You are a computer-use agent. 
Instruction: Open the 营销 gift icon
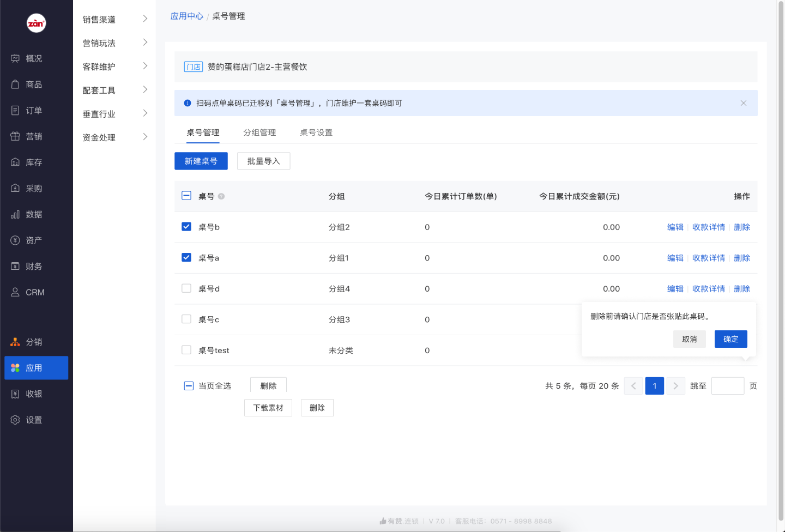pyautogui.click(x=15, y=136)
